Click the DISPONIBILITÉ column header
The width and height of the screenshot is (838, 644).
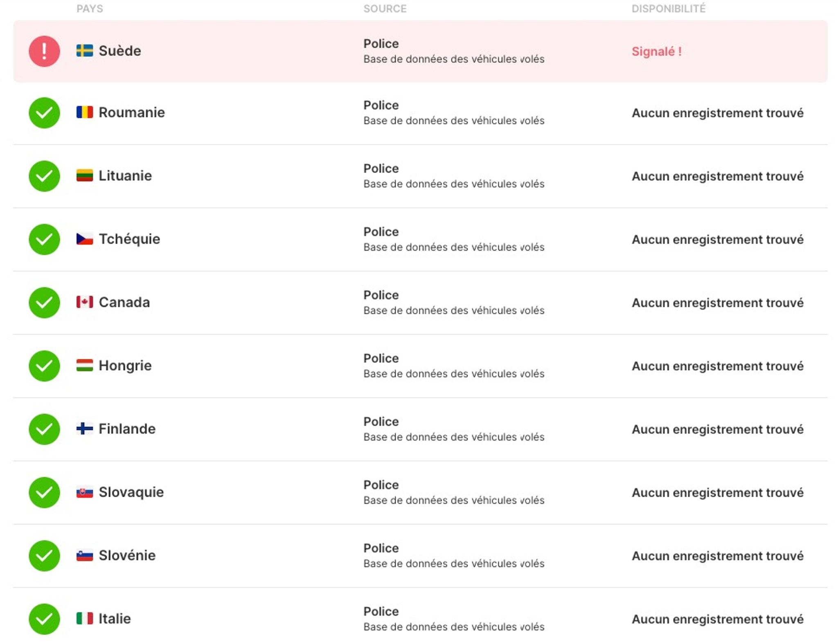(668, 9)
